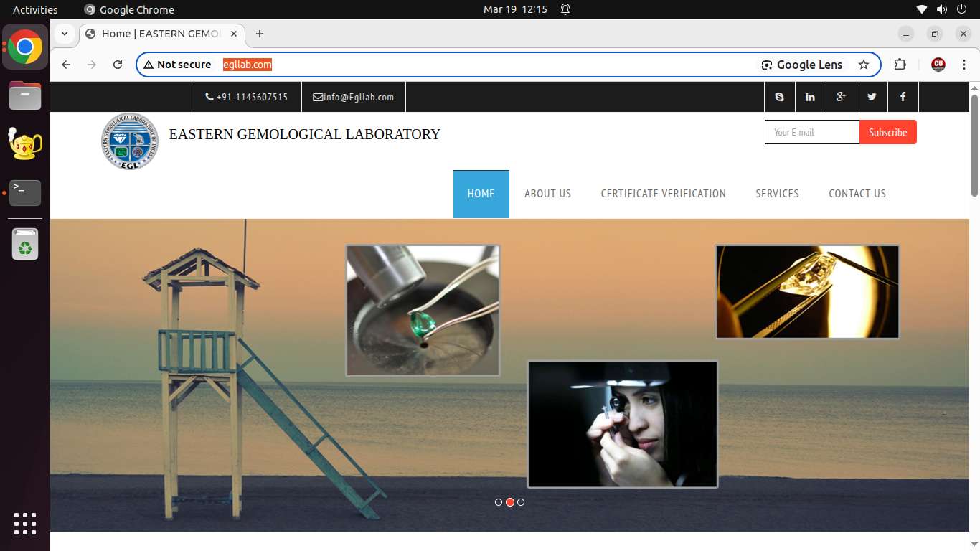Open the SERVICES menu item
This screenshot has width=980, height=551.
[x=777, y=194]
